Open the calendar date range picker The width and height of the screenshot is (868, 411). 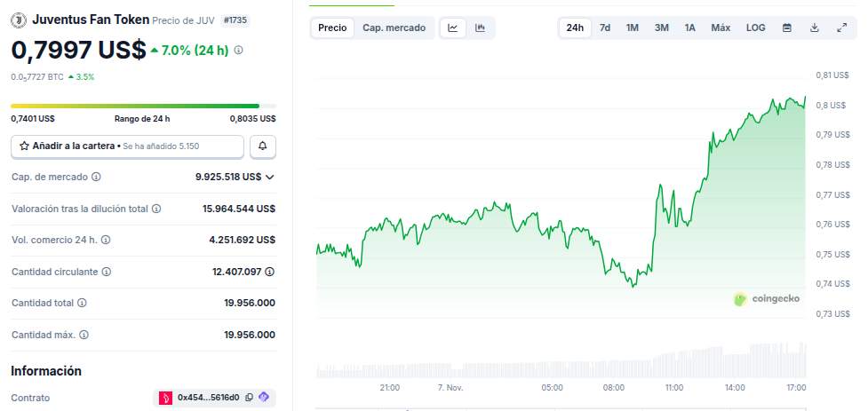pyautogui.click(x=786, y=28)
